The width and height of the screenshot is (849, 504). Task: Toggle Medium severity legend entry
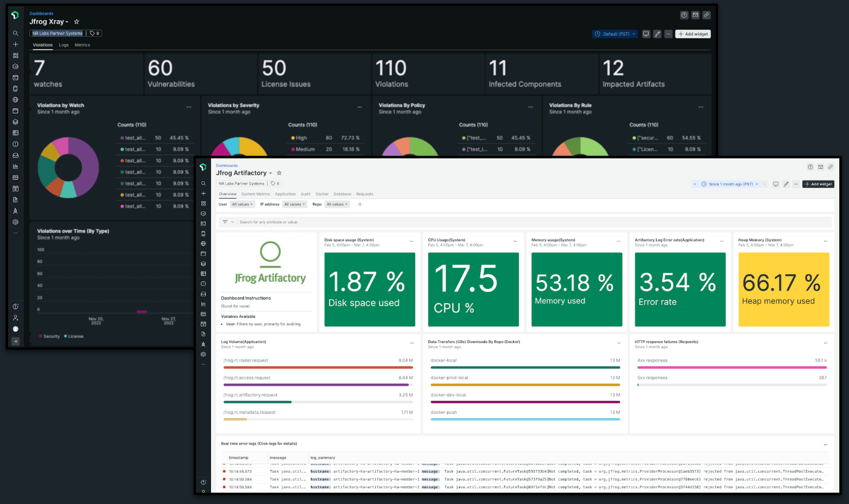coord(303,149)
